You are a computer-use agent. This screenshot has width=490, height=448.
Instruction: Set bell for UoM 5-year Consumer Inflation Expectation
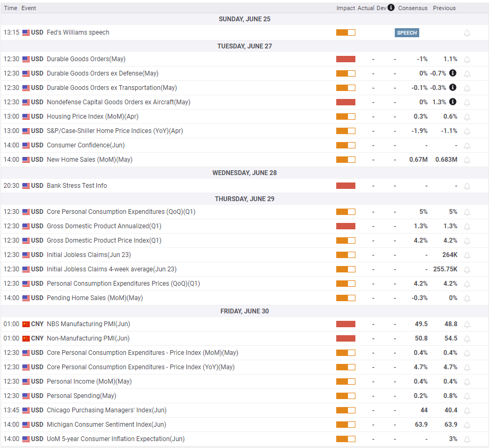pyautogui.click(x=467, y=439)
